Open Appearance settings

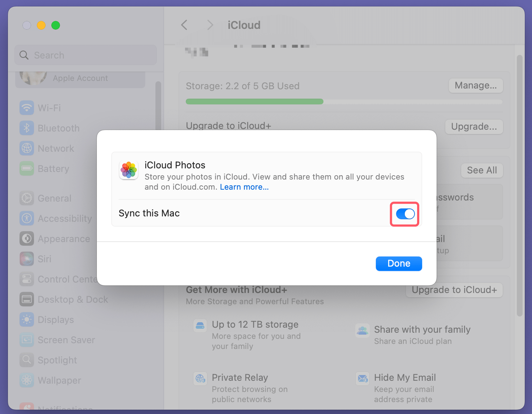(x=64, y=238)
